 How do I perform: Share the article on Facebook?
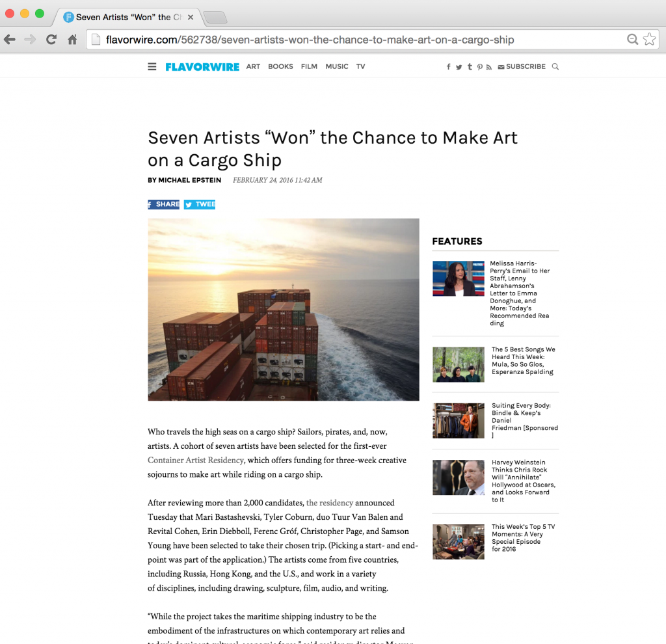(163, 204)
